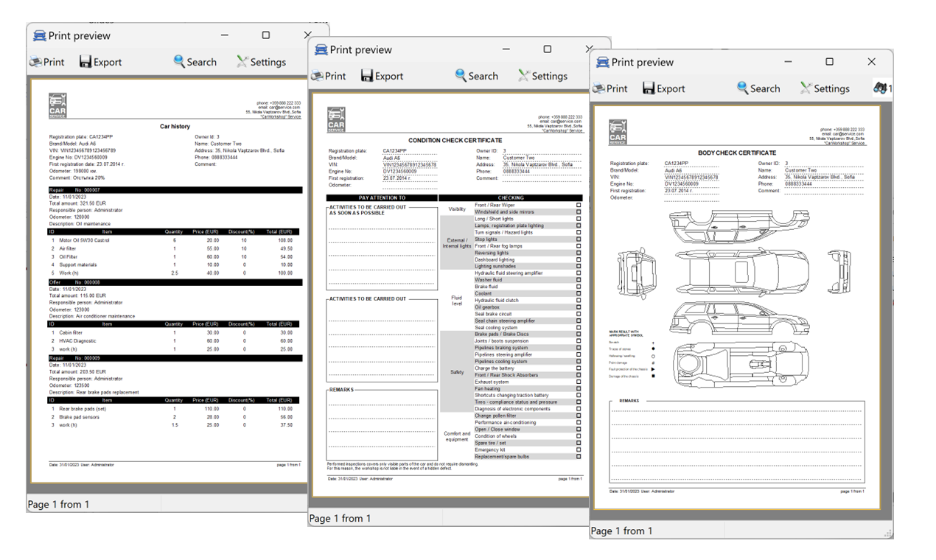936x560 pixels.
Task: Click the car title-bar icon of Car history window
Action: click(39, 35)
